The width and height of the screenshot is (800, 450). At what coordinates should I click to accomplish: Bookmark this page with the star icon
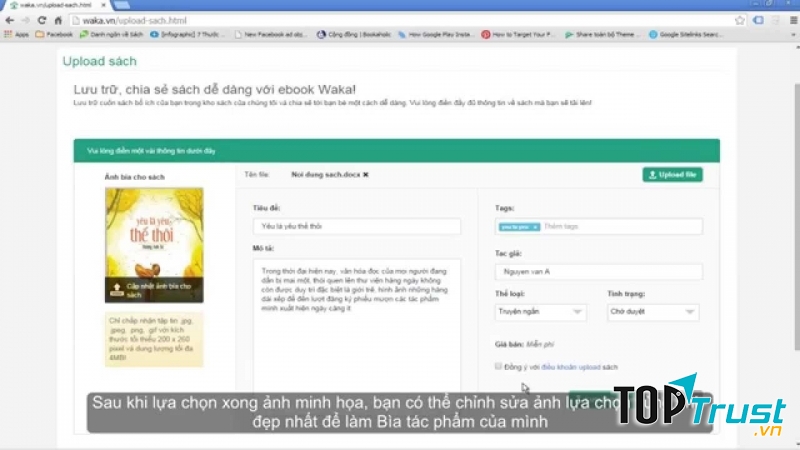740,19
